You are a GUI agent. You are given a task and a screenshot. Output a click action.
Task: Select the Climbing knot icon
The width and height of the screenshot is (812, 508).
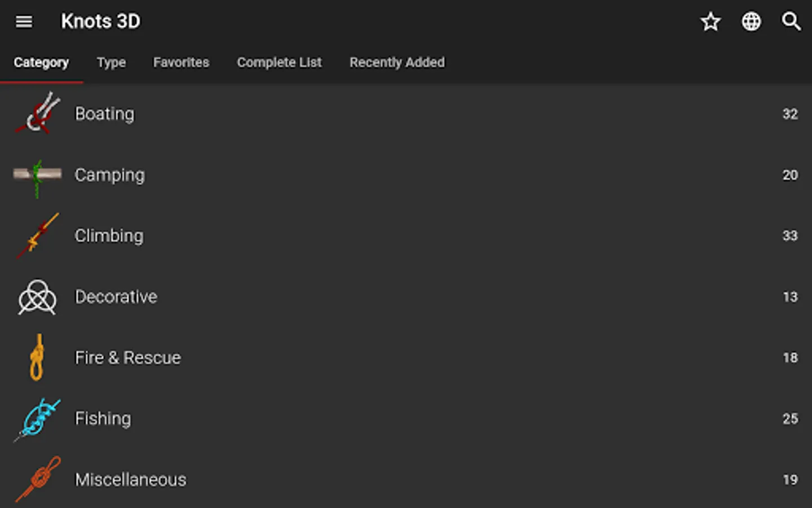(37, 235)
